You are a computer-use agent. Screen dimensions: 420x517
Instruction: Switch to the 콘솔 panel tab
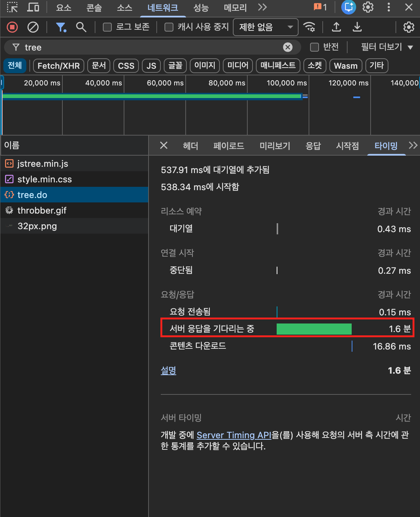tap(94, 7)
